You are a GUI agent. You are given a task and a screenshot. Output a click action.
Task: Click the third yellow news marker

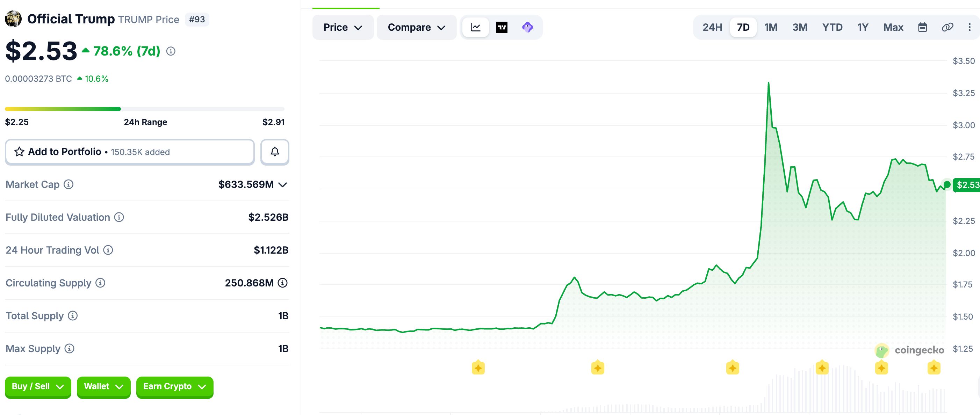733,368
